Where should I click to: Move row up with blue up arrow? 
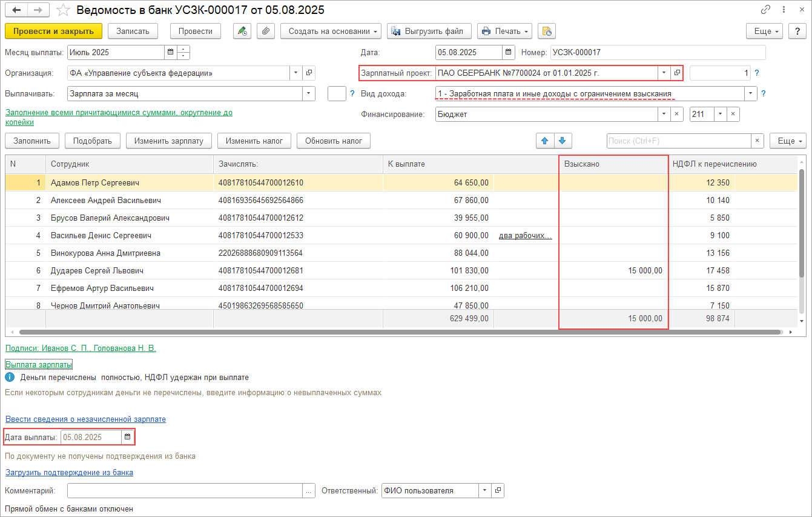544,141
